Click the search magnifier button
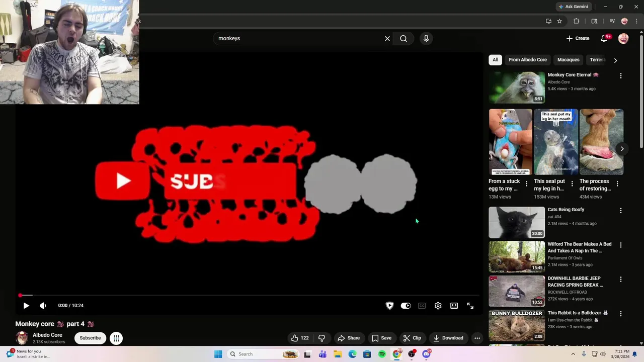Screen dimensions: 644x362 (404, 38)
